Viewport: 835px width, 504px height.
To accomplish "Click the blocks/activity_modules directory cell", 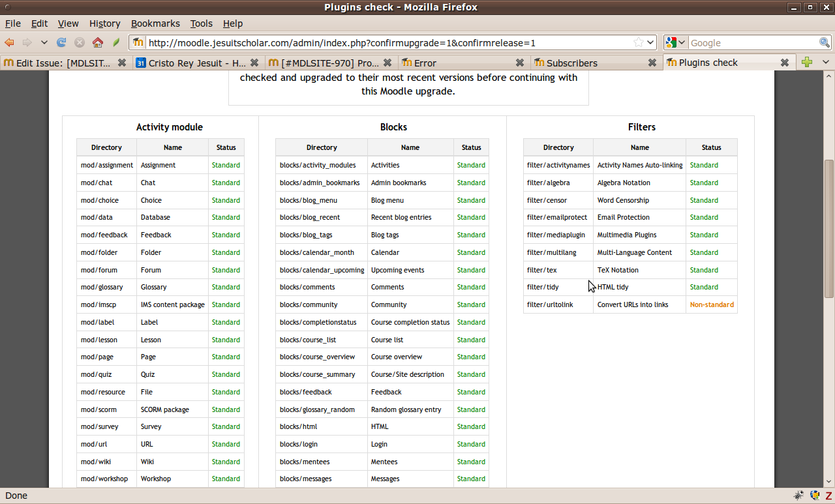I will pyautogui.click(x=322, y=166).
